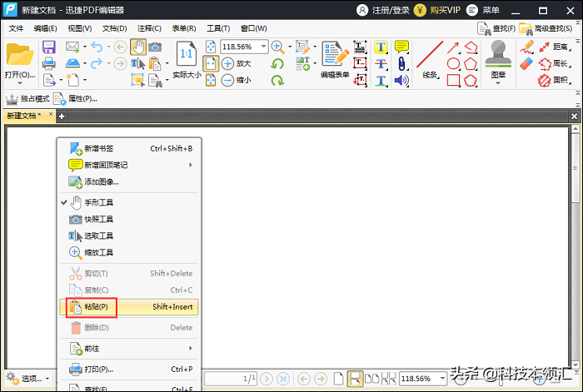The height and width of the screenshot is (392, 583).
Task: Choose 粘贴(P) from the context menu
Action: click(129, 307)
